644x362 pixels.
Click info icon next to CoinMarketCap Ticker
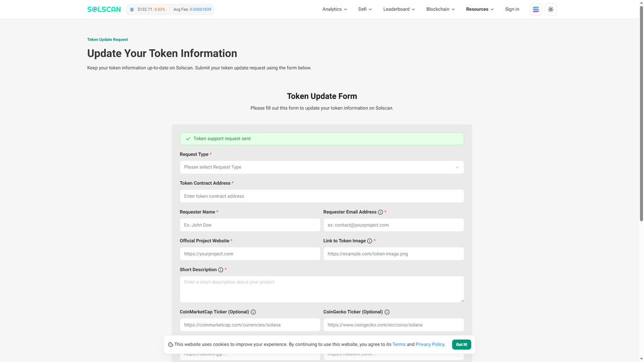click(253, 312)
